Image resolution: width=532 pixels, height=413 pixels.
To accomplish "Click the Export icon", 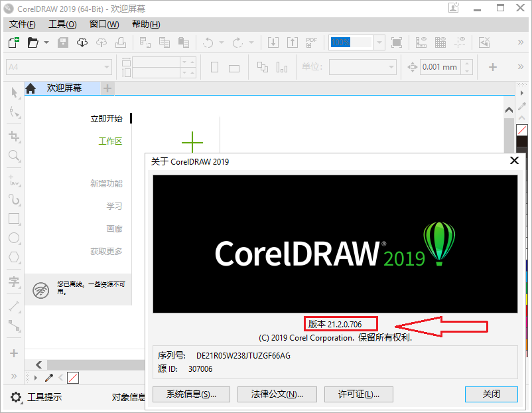I will (293, 42).
